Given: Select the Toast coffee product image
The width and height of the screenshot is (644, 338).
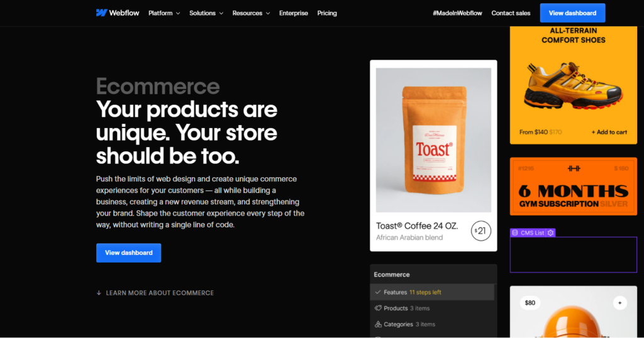Looking at the screenshot, I should pos(433,140).
